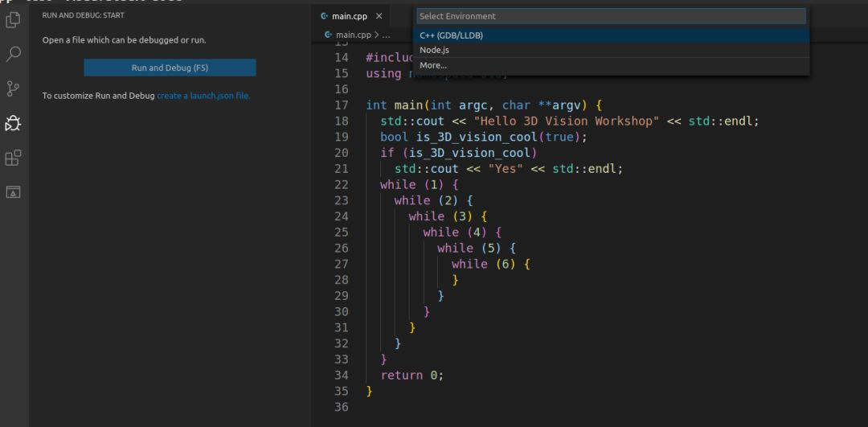Follow the create a launch.json file link
The width and height of the screenshot is (868, 427).
point(203,96)
